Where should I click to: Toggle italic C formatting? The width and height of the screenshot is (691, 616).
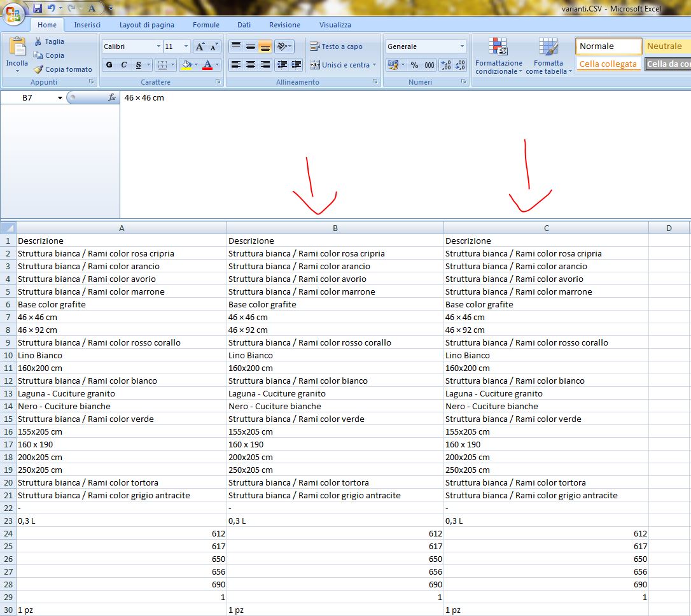click(x=124, y=65)
